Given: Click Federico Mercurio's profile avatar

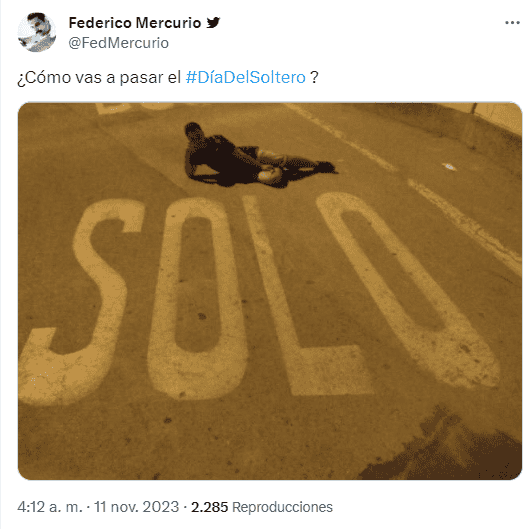Looking at the screenshot, I should tap(37, 32).
